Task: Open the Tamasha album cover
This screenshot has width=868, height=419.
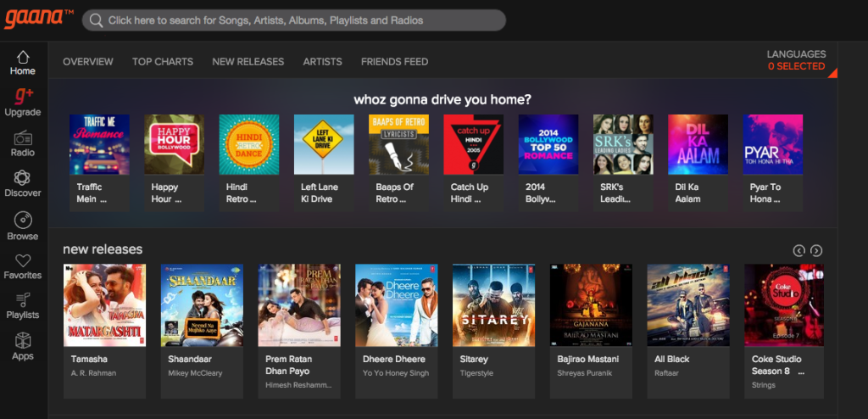Action: [104, 305]
